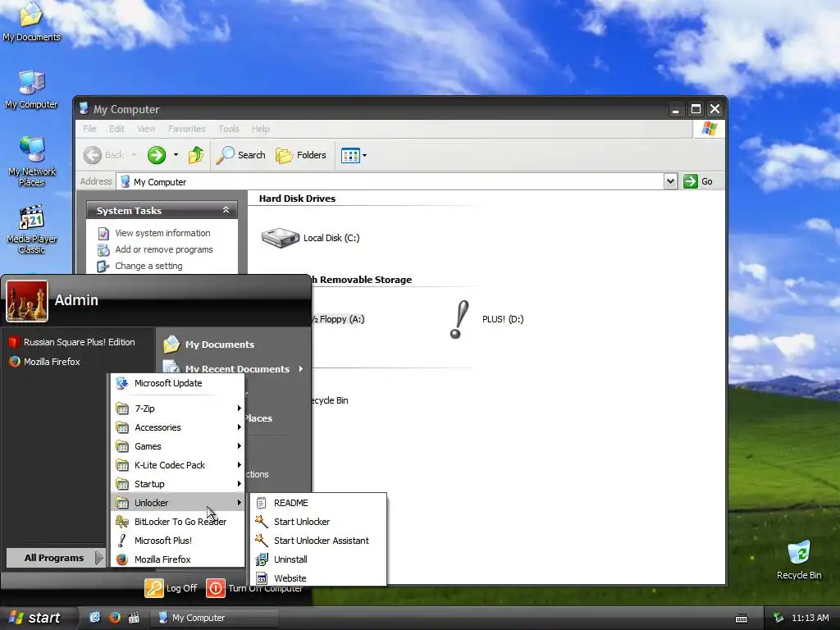Open Unlocker Website entry

tap(318, 578)
